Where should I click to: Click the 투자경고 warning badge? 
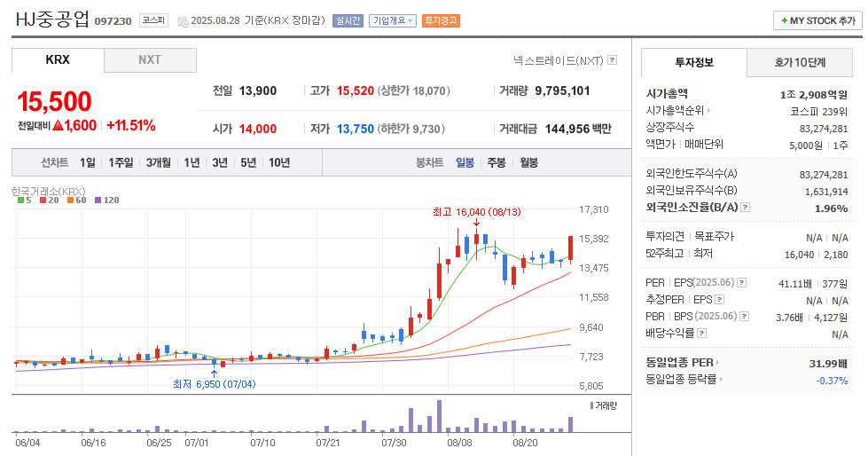pyautogui.click(x=441, y=20)
